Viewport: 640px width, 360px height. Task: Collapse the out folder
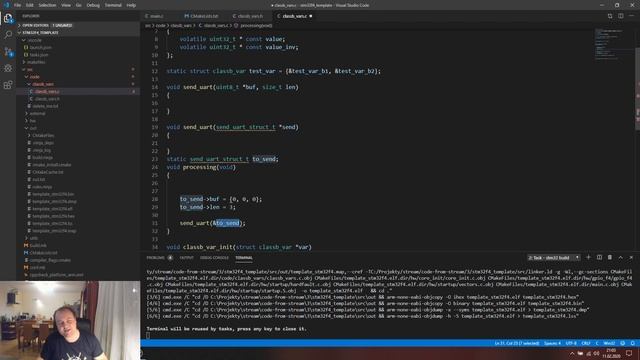[78, 128]
